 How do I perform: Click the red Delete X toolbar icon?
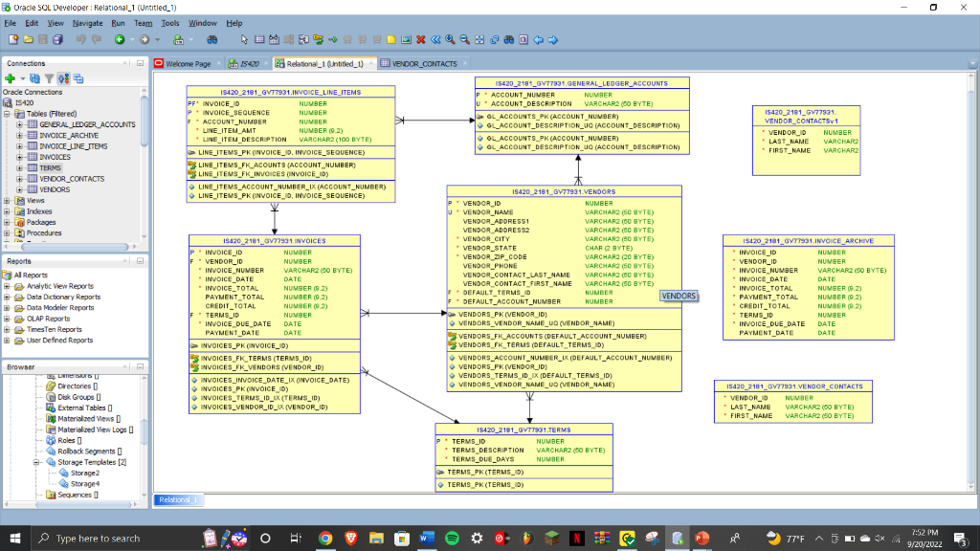point(421,39)
